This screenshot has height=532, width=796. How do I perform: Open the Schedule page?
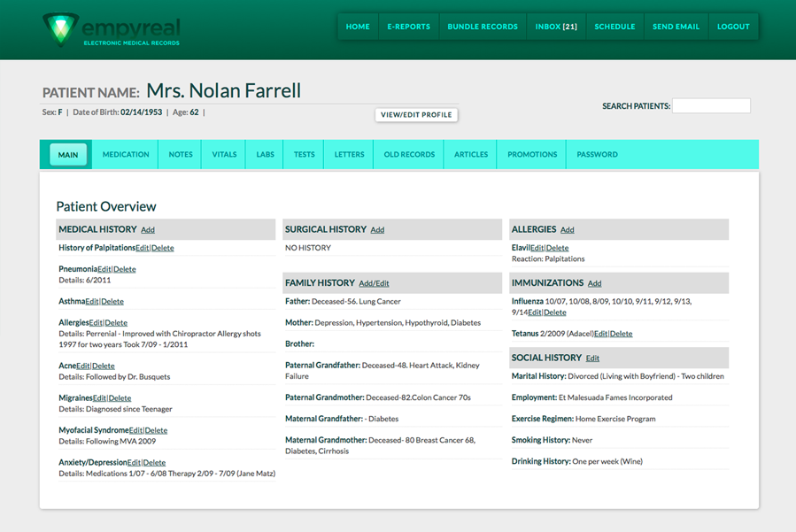614,27
